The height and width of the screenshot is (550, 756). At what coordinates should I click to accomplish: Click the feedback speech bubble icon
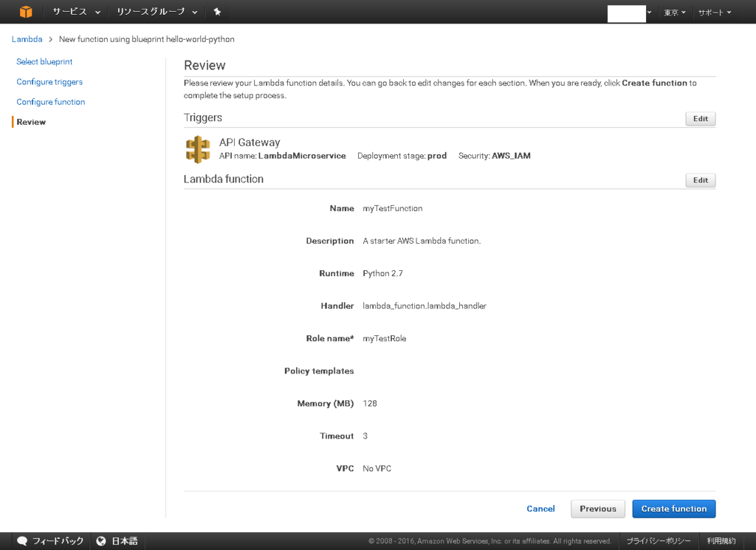22,541
